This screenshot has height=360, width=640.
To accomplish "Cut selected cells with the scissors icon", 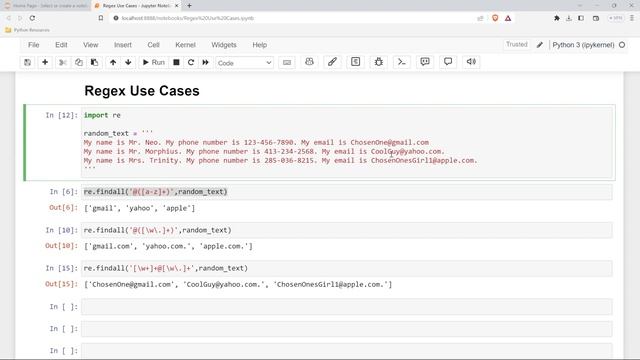I will click(63, 62).
